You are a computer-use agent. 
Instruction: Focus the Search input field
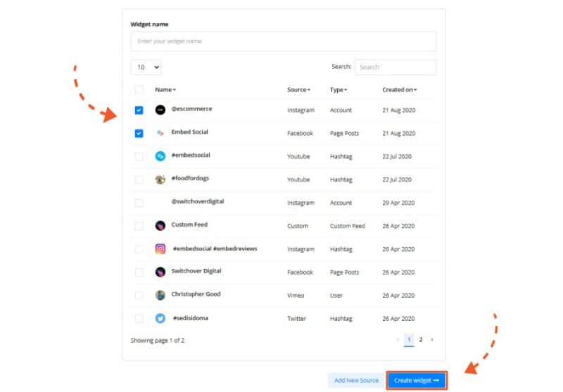(396, 67)
